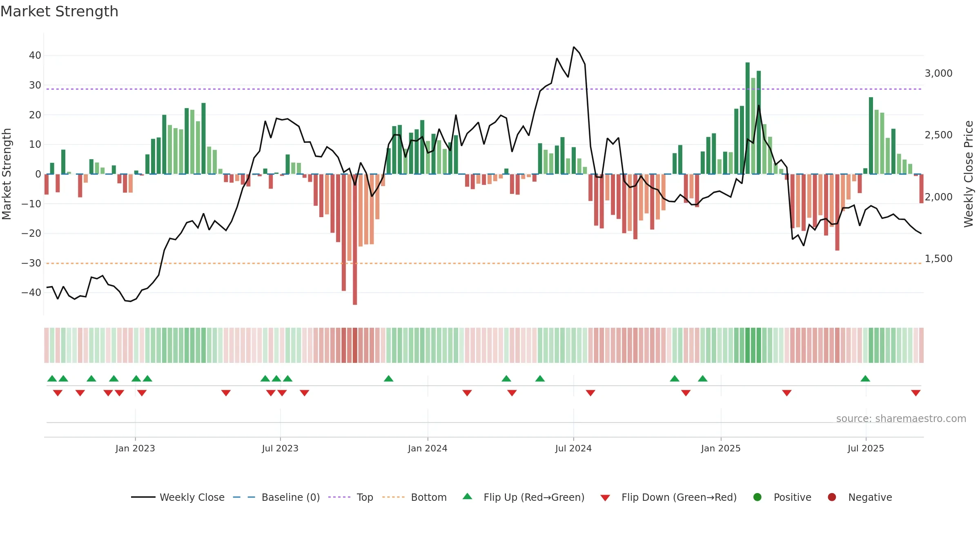Click the deepest red bar below −40
Screen dimensions: 980x551
click(x=355, y=239)
